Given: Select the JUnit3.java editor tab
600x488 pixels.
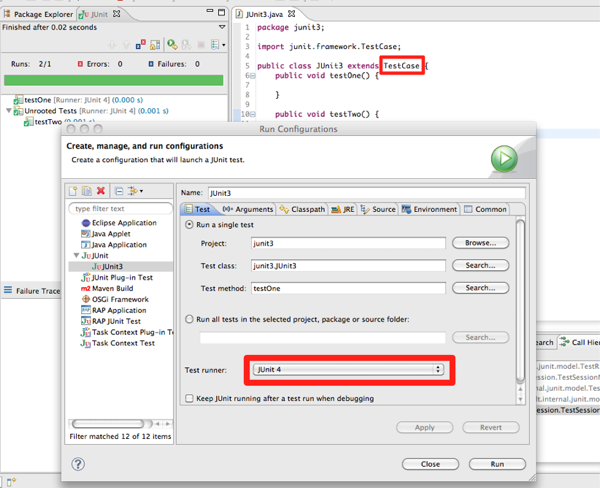Looking at the screenshot, I should click(x=264, y=14).
